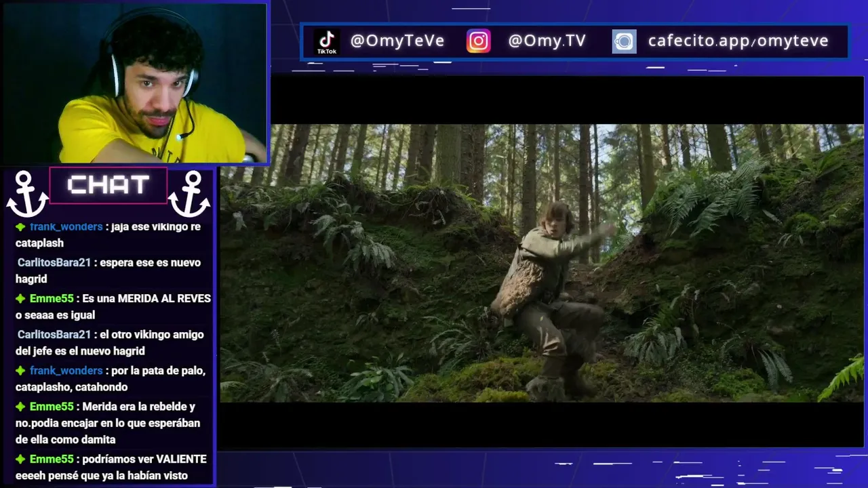Viewport: 868px width, 488px height.
Task: Click the text 'o seaaa es igual'
Action: click(55, 315)
